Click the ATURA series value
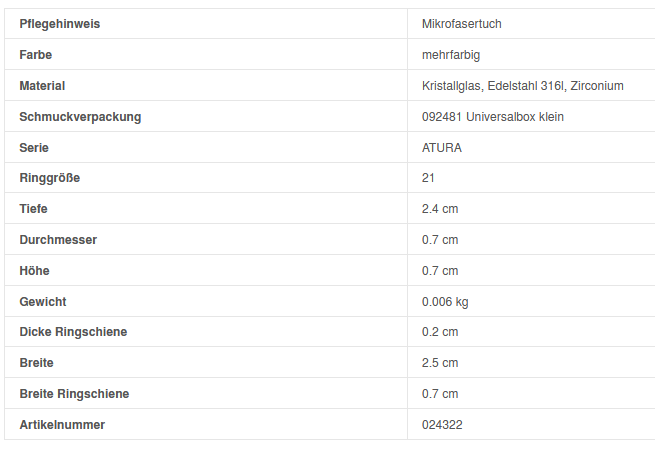Viewport: 655px width, 451px height. (442, 148)
